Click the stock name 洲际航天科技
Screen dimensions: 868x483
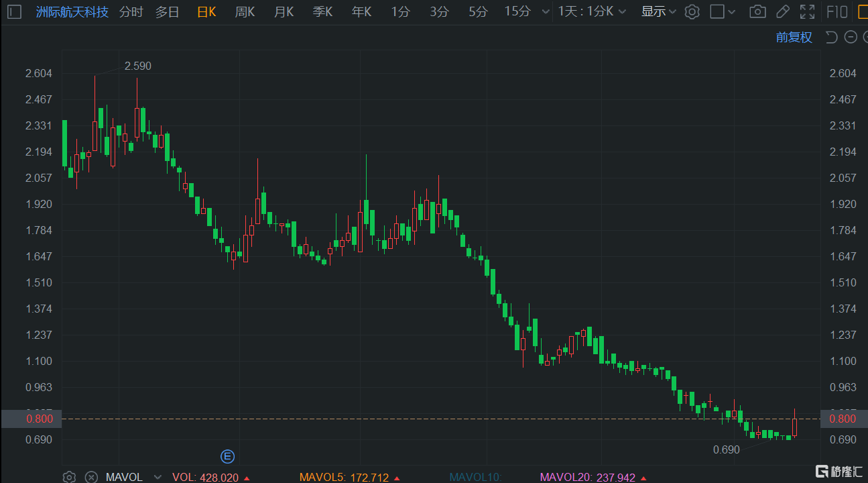[72, 11]
